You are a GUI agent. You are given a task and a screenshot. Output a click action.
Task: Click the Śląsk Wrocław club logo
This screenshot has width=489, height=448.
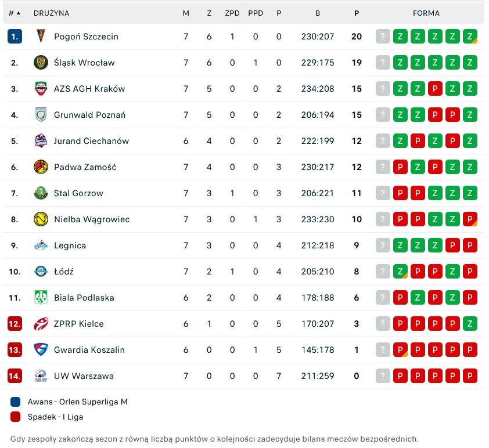[x=41, y=63]
